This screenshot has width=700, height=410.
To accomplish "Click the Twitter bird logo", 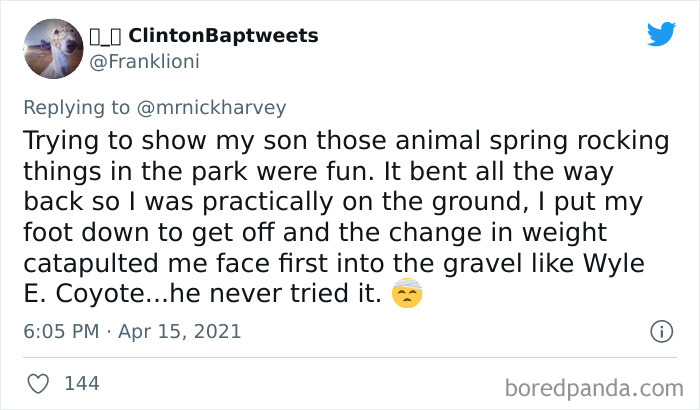I will point(661,34).
